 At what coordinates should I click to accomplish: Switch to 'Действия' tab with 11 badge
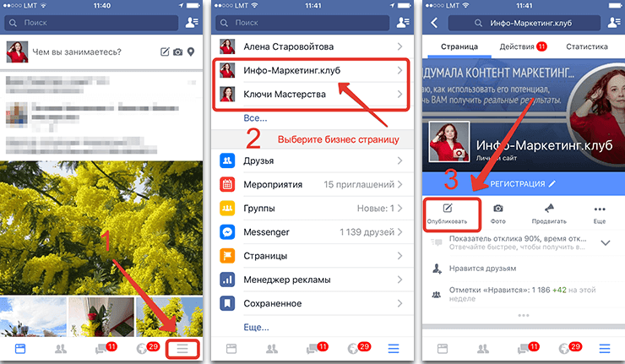tap(523, 46)
